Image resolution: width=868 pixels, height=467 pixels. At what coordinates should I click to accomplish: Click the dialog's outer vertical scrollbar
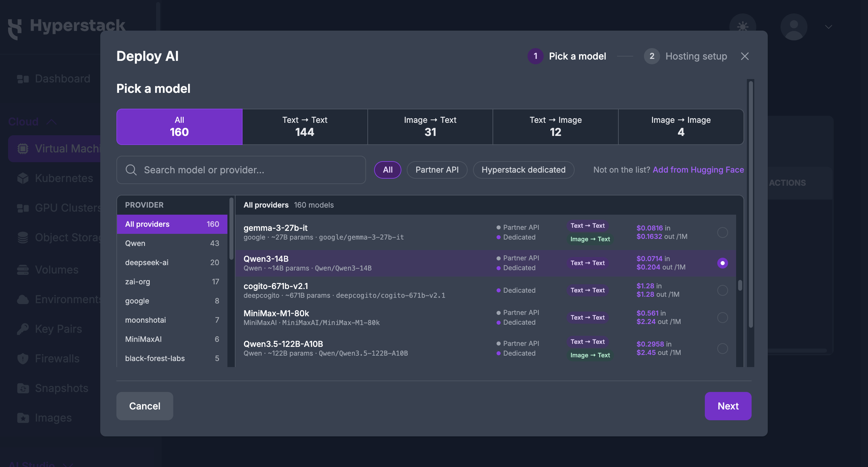(751, 204)
